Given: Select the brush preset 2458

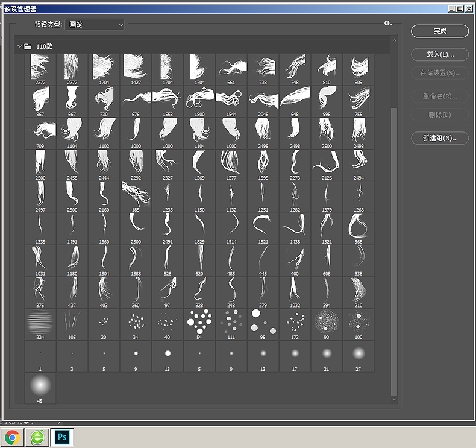Looking at the screenshot, I should [72, 165].
